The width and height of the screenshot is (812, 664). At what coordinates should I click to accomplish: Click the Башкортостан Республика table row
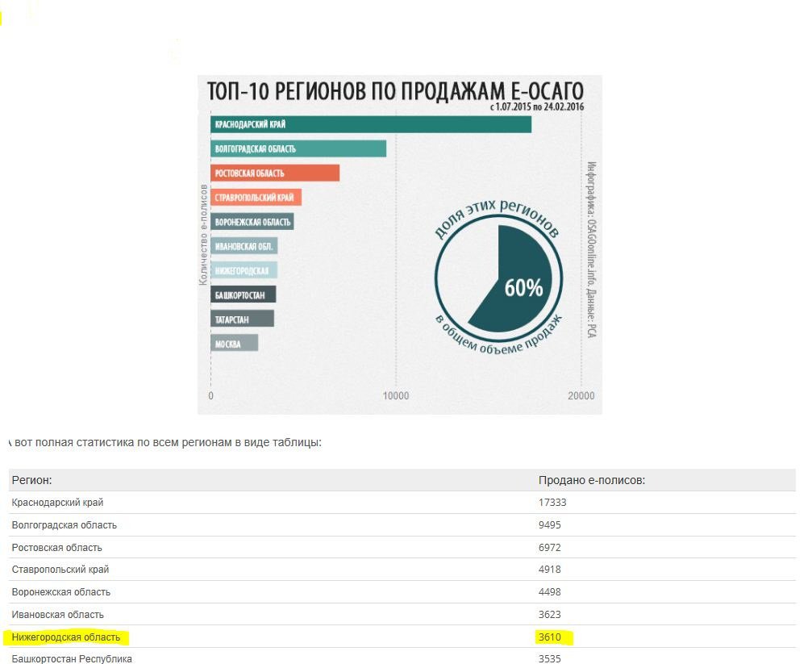point(402,658)
